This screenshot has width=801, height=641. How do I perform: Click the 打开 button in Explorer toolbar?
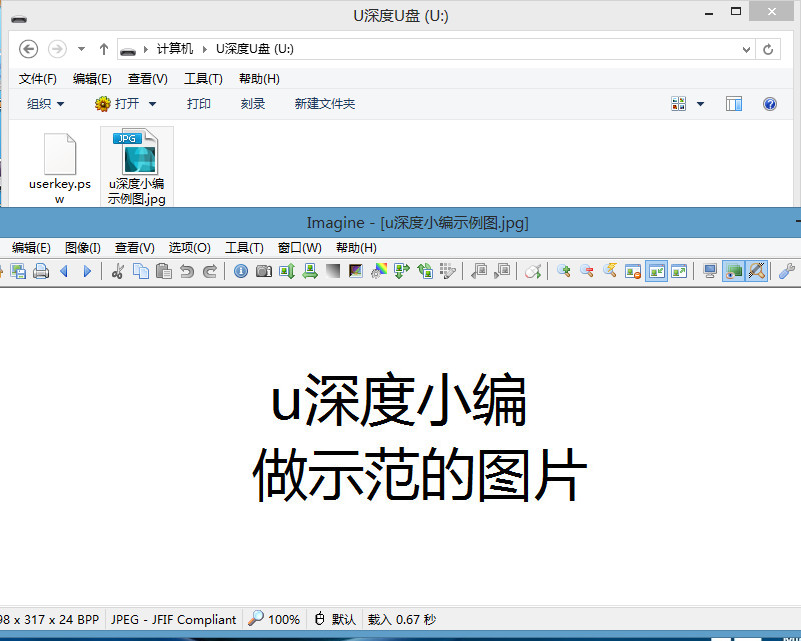pyautogui.click(x=117, y=104)
